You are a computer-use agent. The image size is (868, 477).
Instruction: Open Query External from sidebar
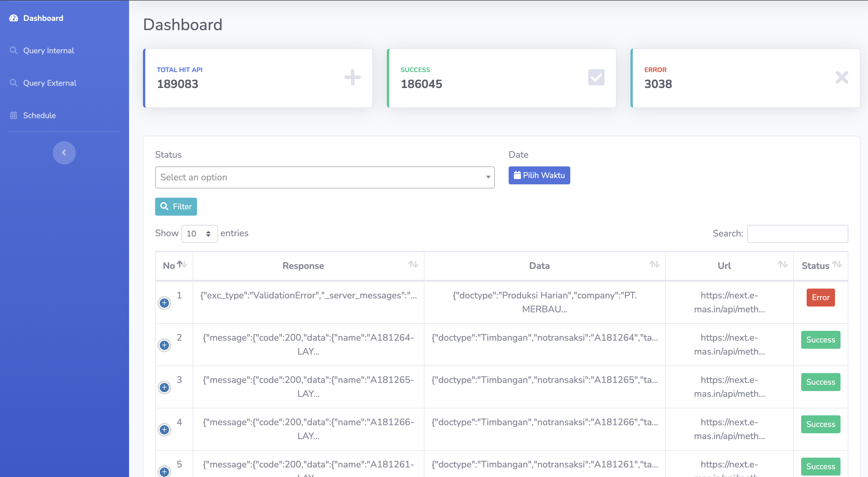click(49, 83)
